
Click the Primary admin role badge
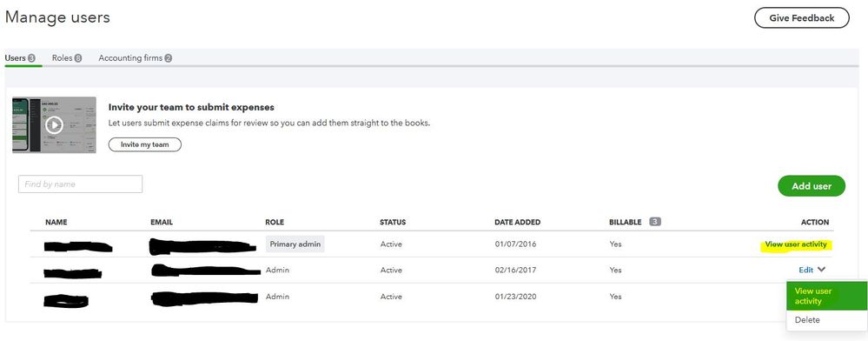[x=295, y=244]
